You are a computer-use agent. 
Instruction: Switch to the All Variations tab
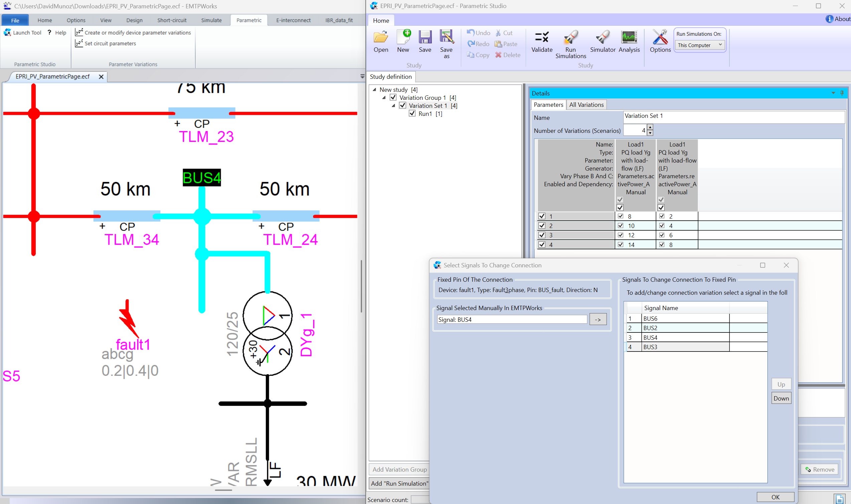pos(586,104)
